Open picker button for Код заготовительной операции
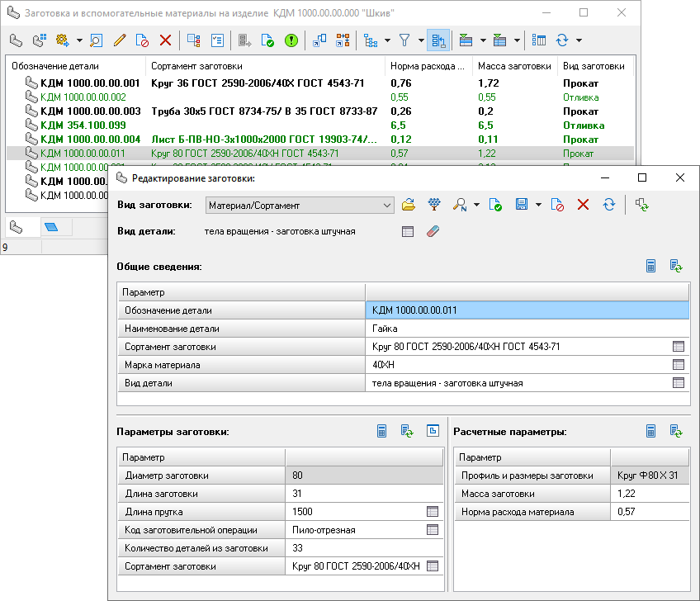700x601 pixels. (x=433, y=530)
